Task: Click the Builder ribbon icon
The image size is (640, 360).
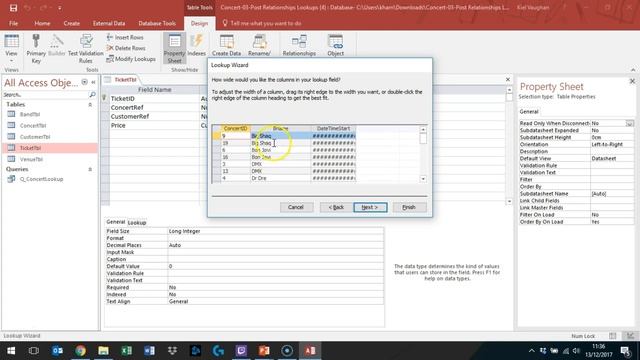Action: 57,46
